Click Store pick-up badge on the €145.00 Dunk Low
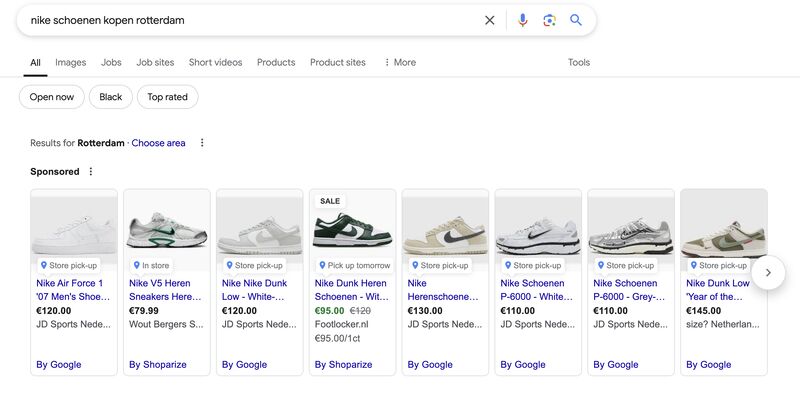The height and width of the screenshot is (396, 800). pyautogui.click(x=718, y=265)
